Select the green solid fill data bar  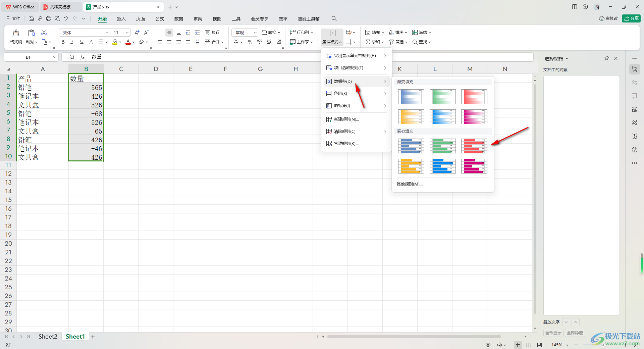pyautogui.click(x=442, y=146)
